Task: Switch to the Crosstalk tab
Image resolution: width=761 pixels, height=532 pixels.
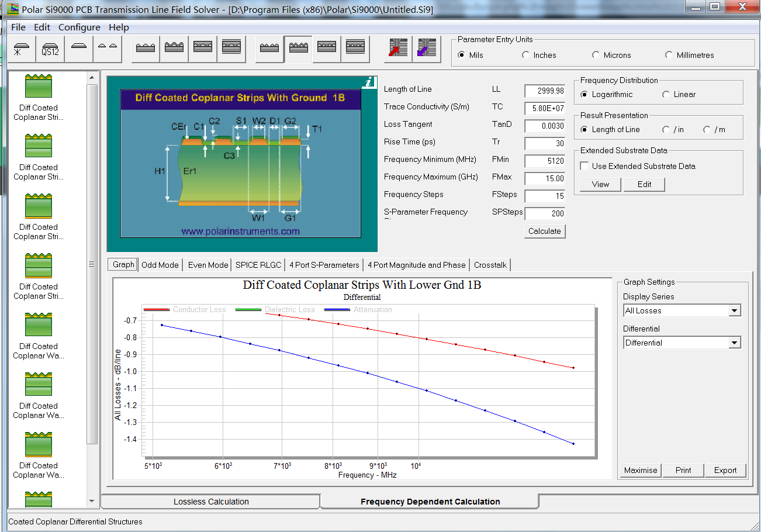Action: [x=490, y=265]
